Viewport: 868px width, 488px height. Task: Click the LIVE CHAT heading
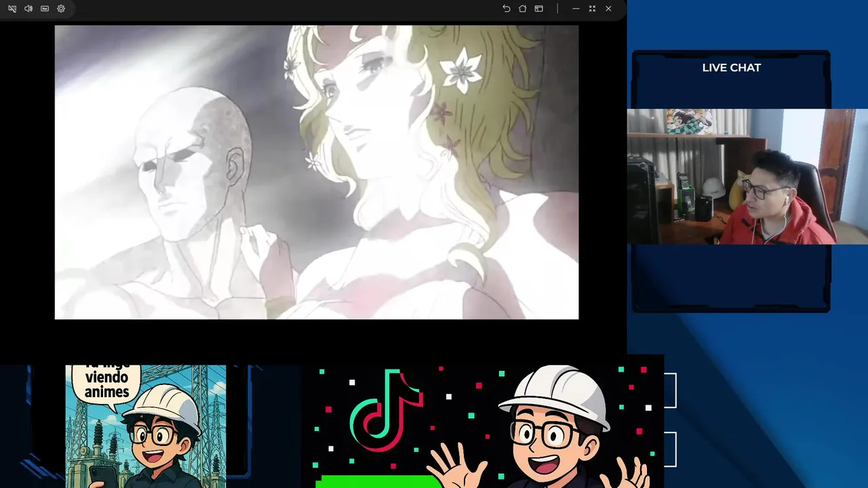pos(731,68)
